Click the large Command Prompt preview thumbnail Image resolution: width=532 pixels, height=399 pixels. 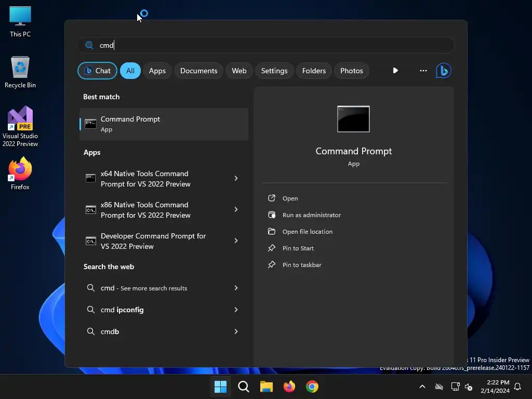(x=353, y=119)
